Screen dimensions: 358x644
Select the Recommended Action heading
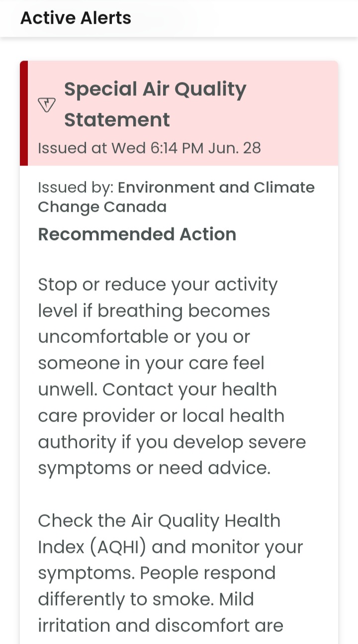(x=137, y=234)
